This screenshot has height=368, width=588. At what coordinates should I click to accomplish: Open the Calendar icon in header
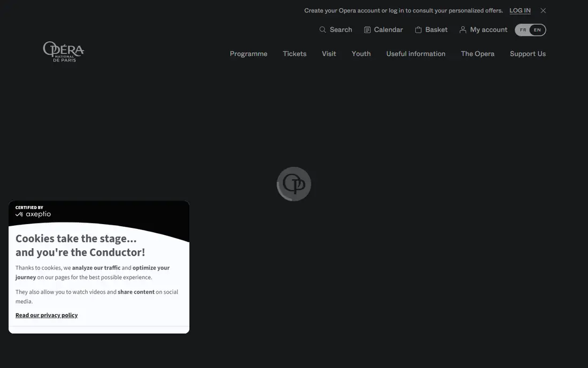[367, 29]
